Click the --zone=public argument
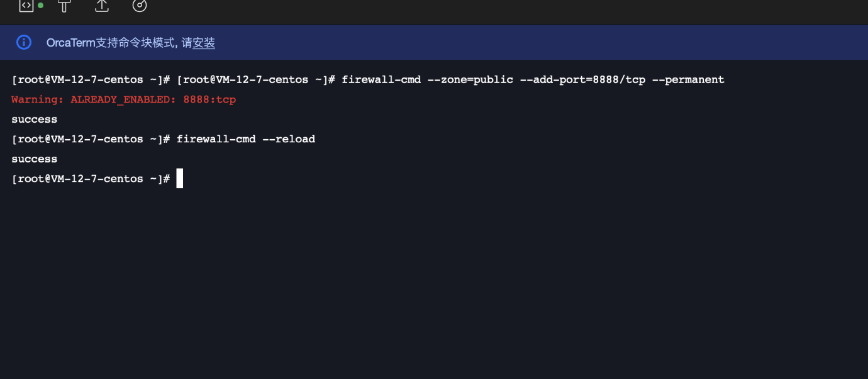This screenshot has width=868, height=379. point(470,80)
